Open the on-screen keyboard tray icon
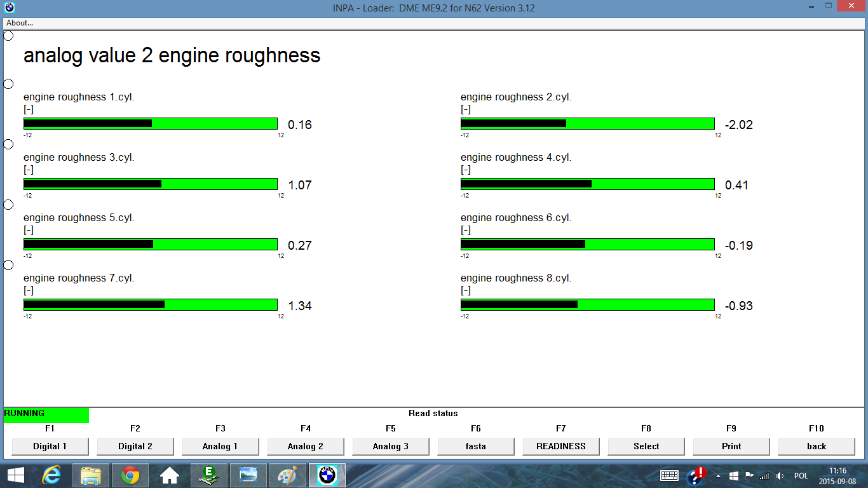This screenshot has width=868, height=488. click(x=670, y=475)
